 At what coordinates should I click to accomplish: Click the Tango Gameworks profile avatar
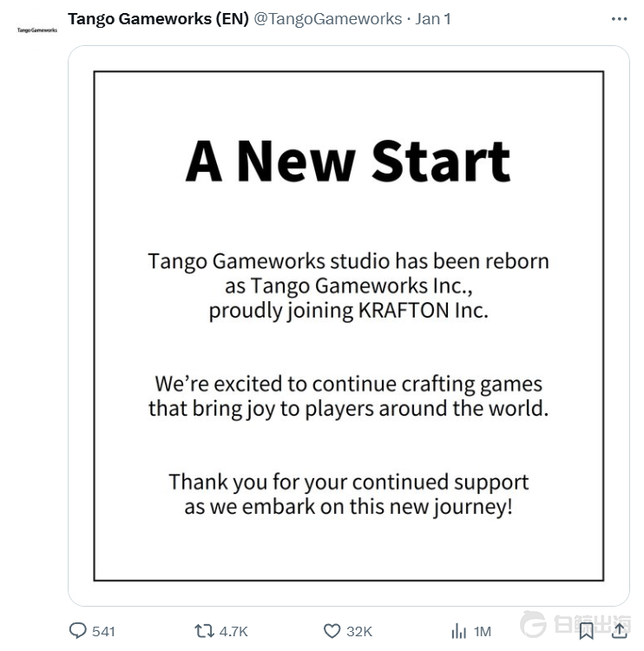click(36, 30)
